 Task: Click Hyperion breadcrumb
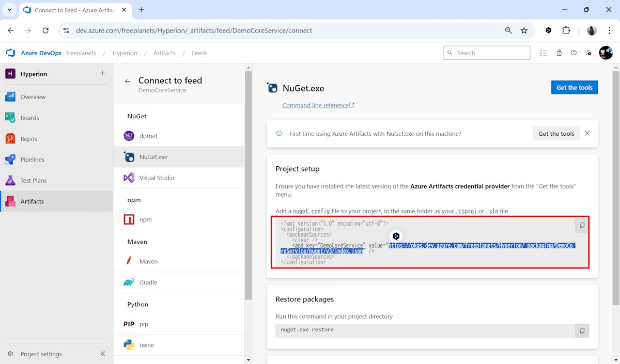pos(125,53)
